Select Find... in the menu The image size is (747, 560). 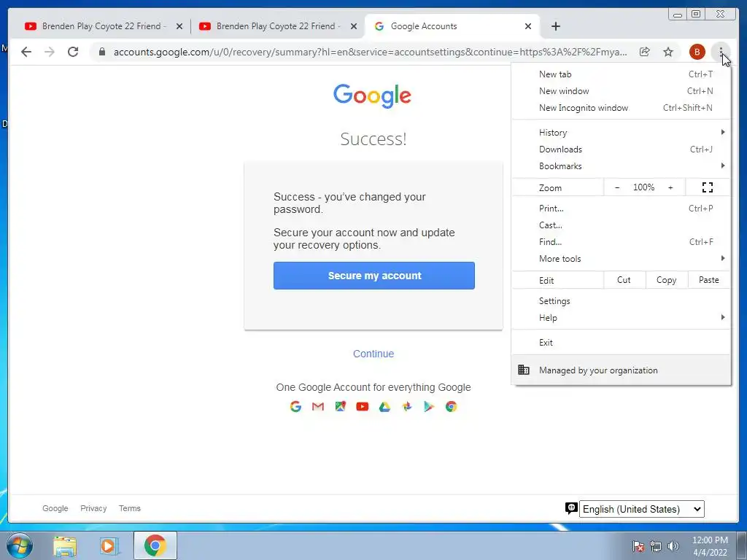[x=621, y=242]
